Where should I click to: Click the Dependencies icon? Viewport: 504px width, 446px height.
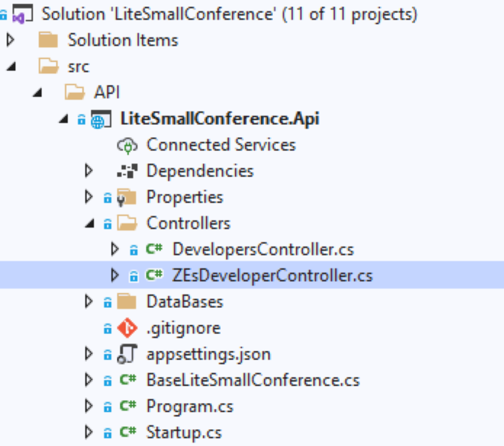[x=127, y=171]
